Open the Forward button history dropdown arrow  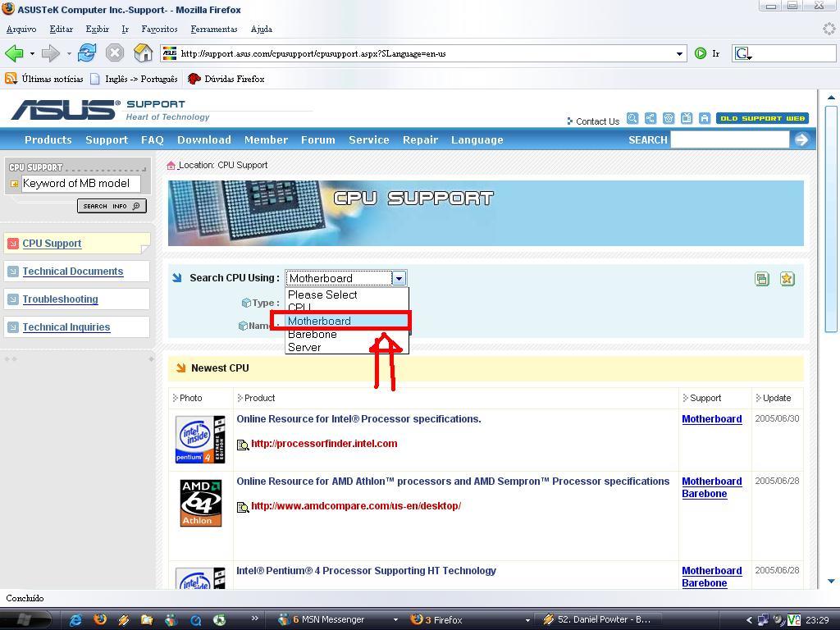pyautogui.click(x=69, y=53)
